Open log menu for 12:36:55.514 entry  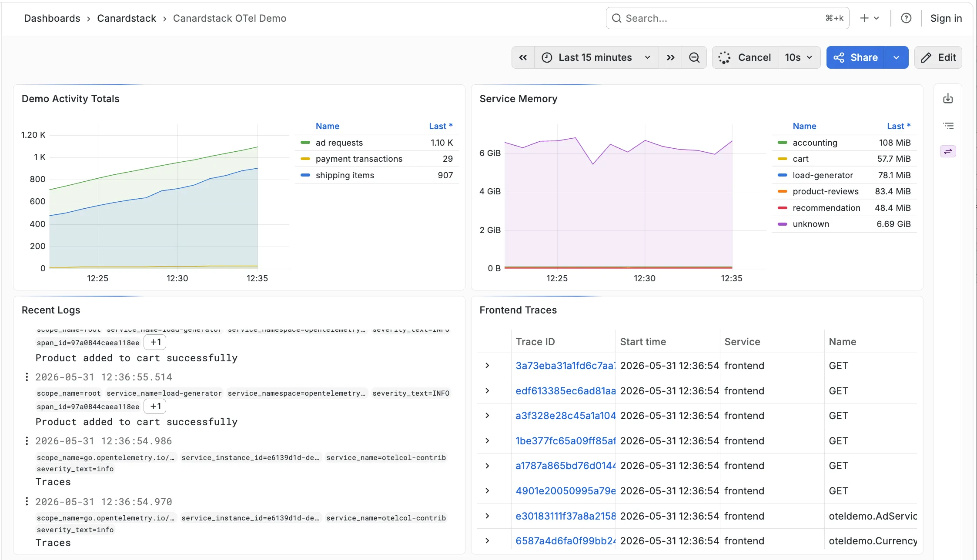click(27, 377)
